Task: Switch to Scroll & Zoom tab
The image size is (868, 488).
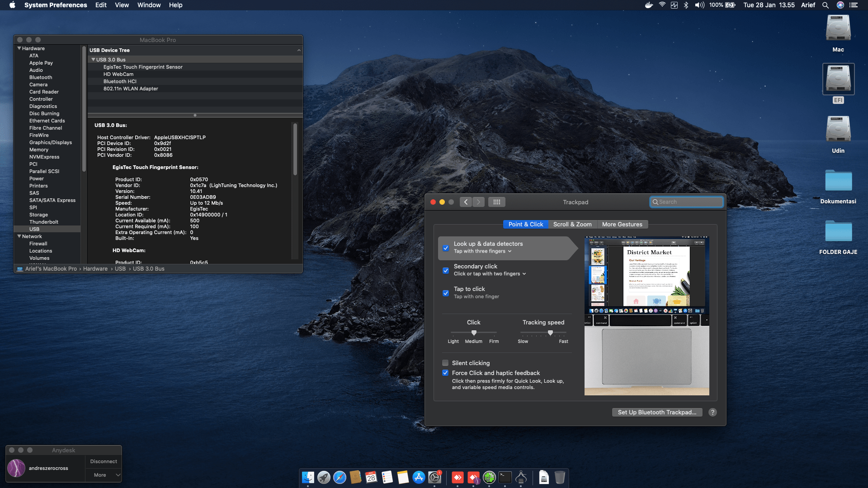Action: [572, 224]
